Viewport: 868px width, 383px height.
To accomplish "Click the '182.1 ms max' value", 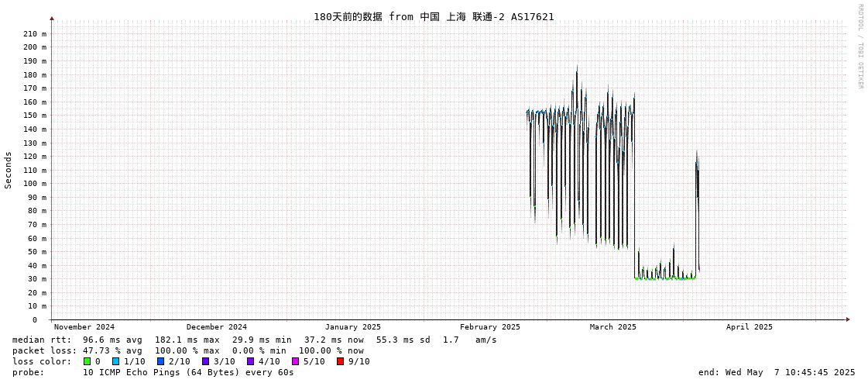I will point(187,340).
